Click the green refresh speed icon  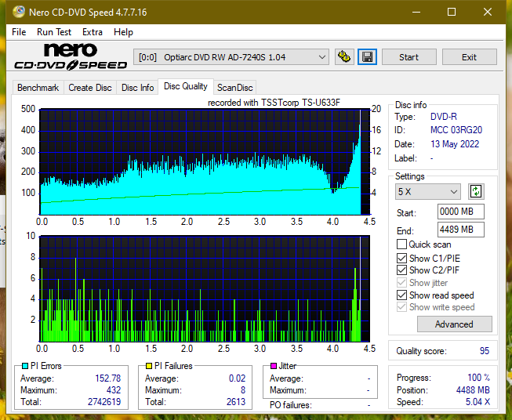pos(476,191)
